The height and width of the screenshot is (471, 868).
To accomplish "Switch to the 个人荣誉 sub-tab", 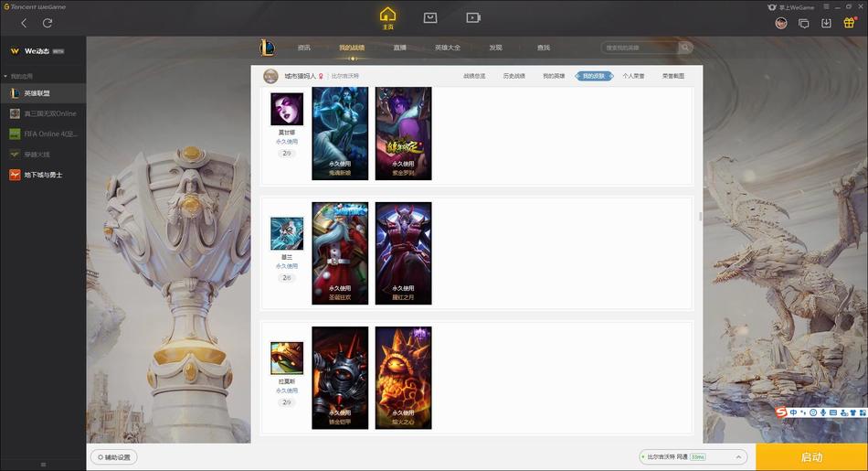I will pos(633,76).
